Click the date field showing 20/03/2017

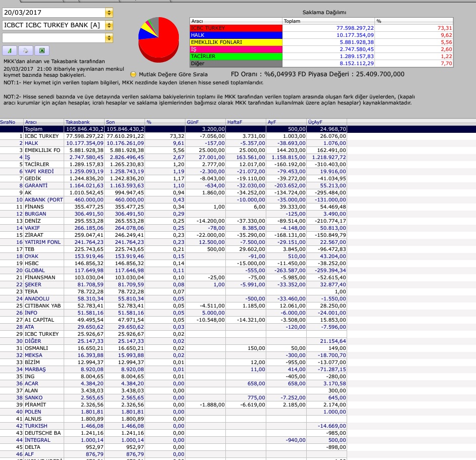pyautogui.click(x=54, y=13)
